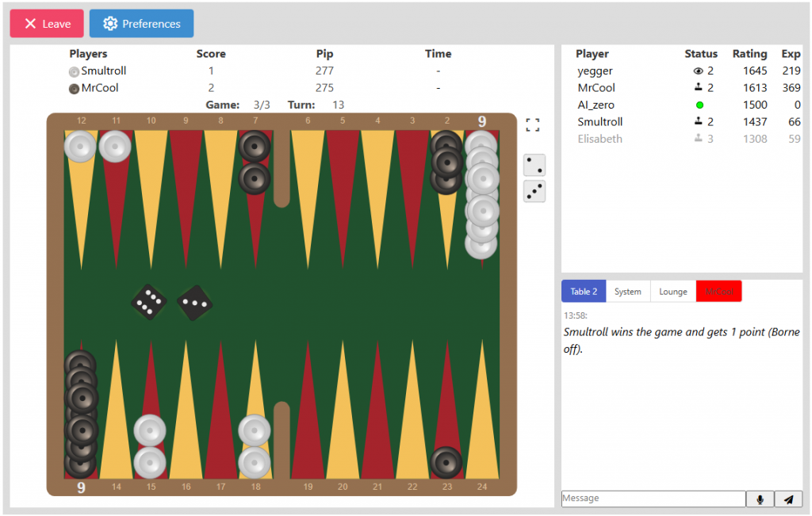Click the side die showing two pips
The width and height of the screenshot is (812, 516).
coord(534,165)
